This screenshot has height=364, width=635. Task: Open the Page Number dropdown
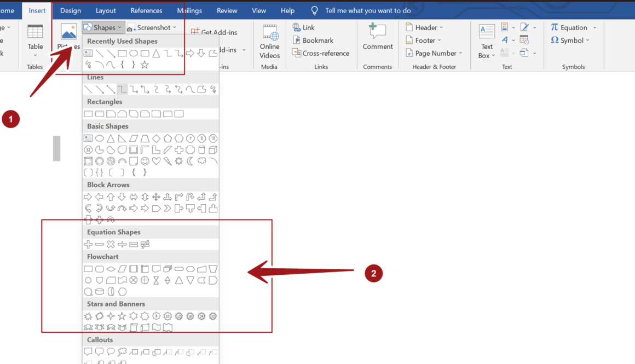pyautogui.click(x=435, y=53)
